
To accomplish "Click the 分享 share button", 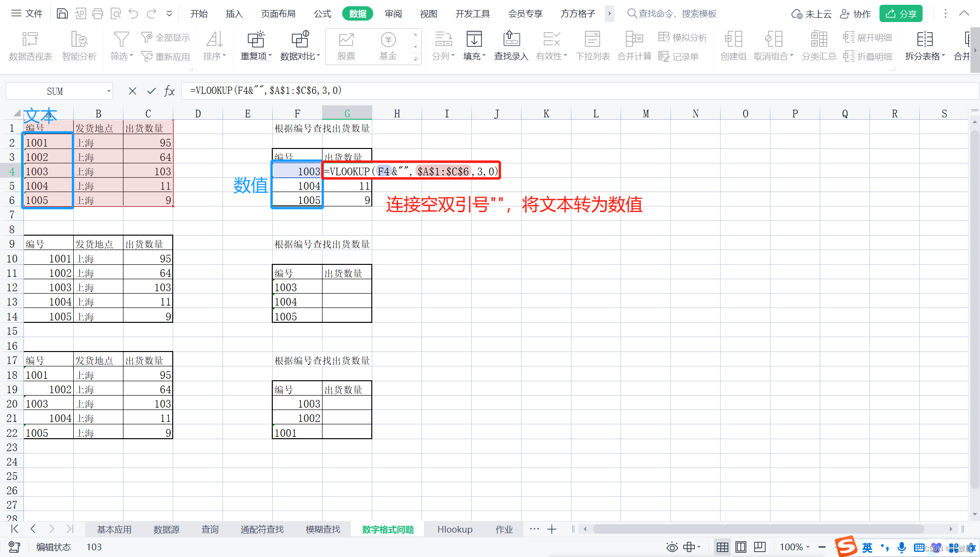I will (x=901, y=13).
